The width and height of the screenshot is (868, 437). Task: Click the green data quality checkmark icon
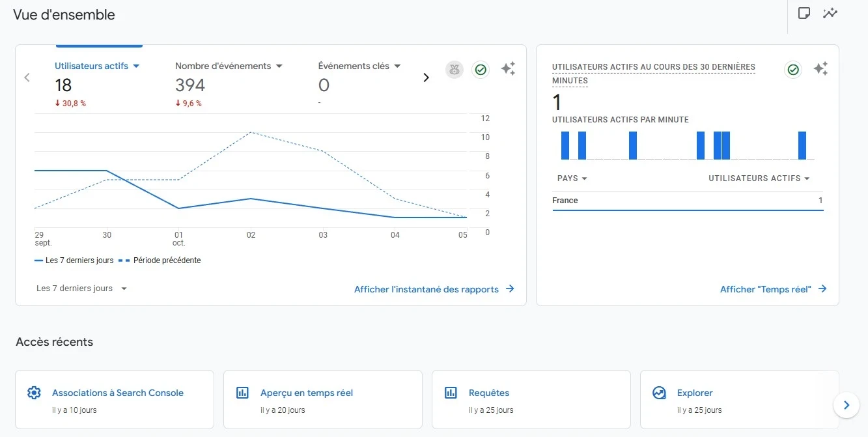[481, 70]
